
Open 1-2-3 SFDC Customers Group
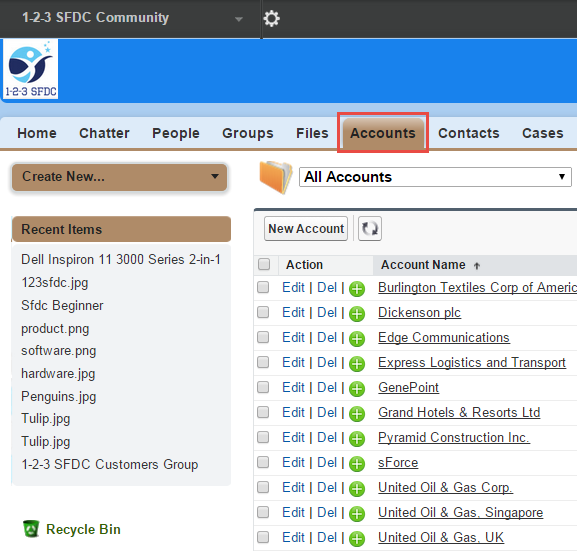pos(110,465)
